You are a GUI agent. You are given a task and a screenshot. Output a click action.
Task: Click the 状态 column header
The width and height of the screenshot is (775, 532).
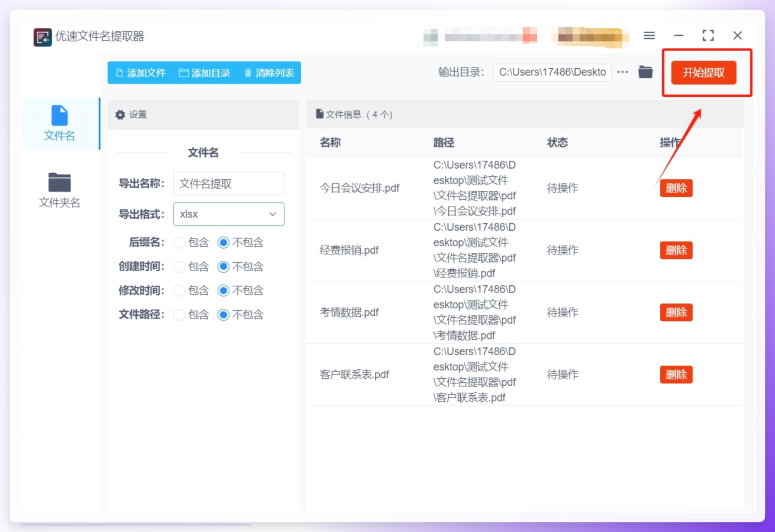557,142
